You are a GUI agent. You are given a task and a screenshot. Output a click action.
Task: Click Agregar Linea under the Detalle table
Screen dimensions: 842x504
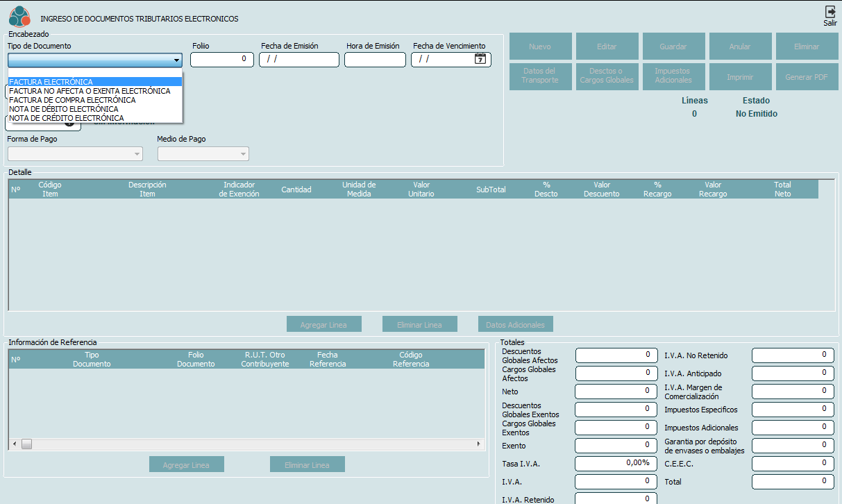coord(324,324)
